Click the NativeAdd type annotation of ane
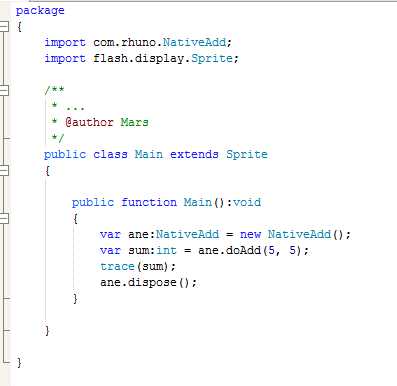Screen dimensions: 397x386 (x=187, y=234)
